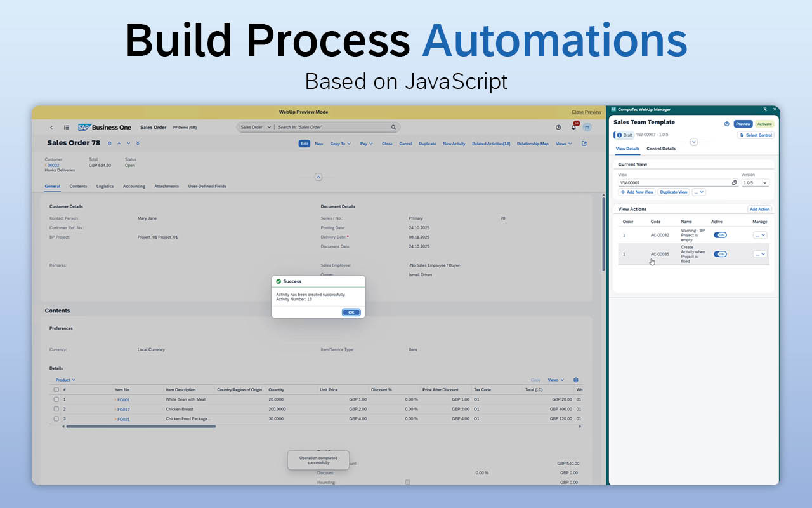
Task: Toggle the AC-00035 active switch
Action: (x=720, y=254)
